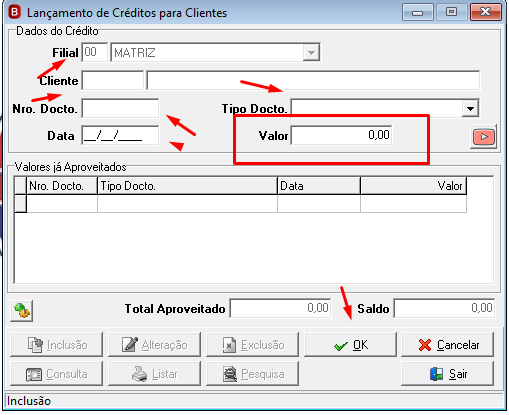
Task: Click the Pesquisa search button
Action: click(252, 374)
